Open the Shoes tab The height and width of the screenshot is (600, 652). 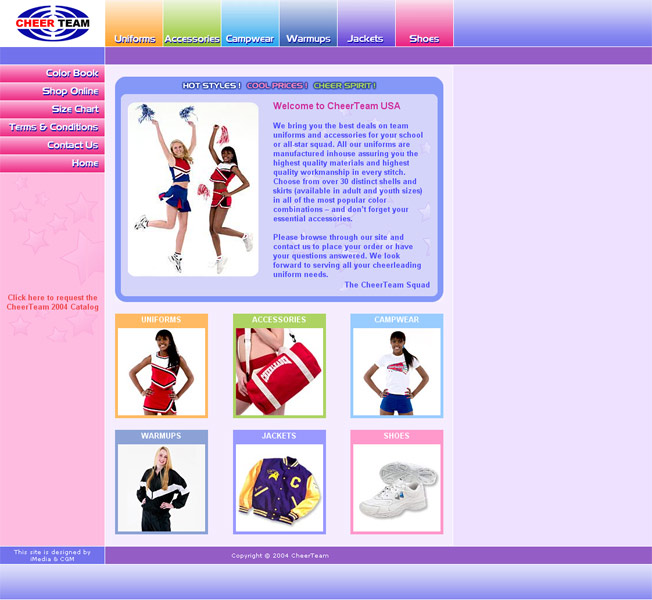pos(424,38)
